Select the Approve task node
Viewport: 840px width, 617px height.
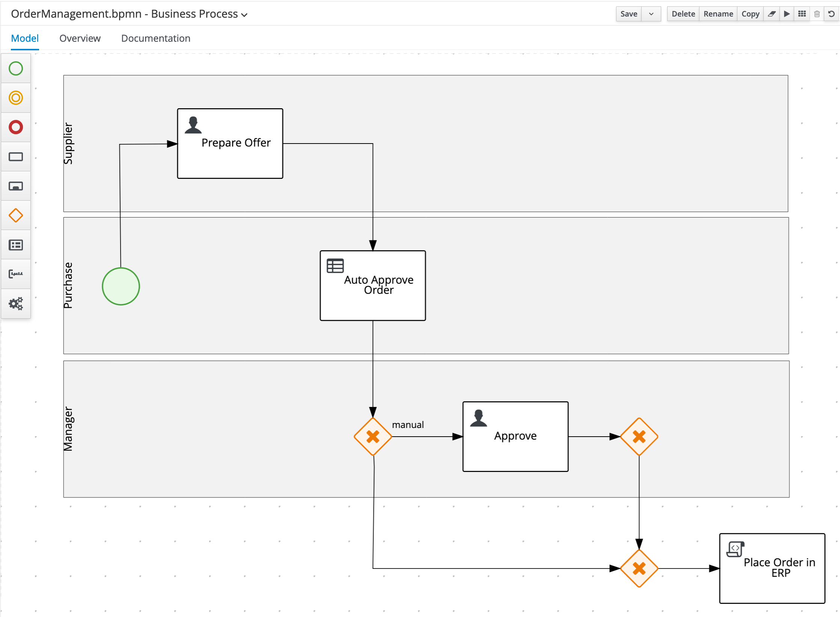(x=515, y=437)
